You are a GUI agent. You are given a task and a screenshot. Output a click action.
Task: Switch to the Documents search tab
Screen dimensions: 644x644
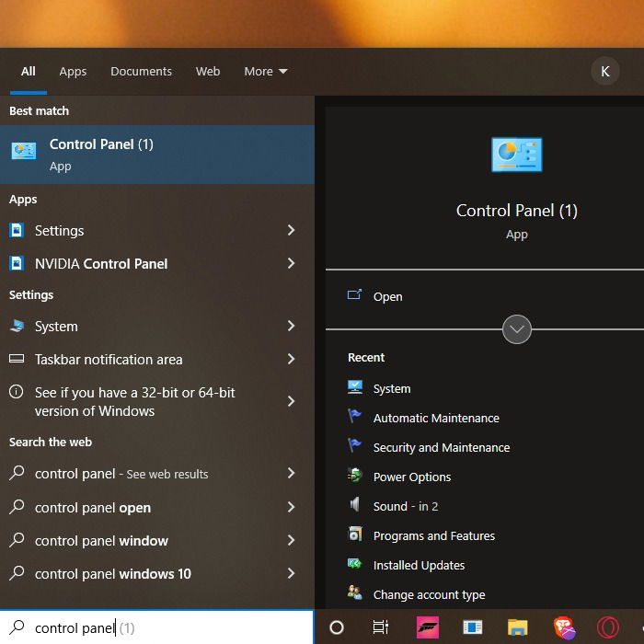(142, 72)
